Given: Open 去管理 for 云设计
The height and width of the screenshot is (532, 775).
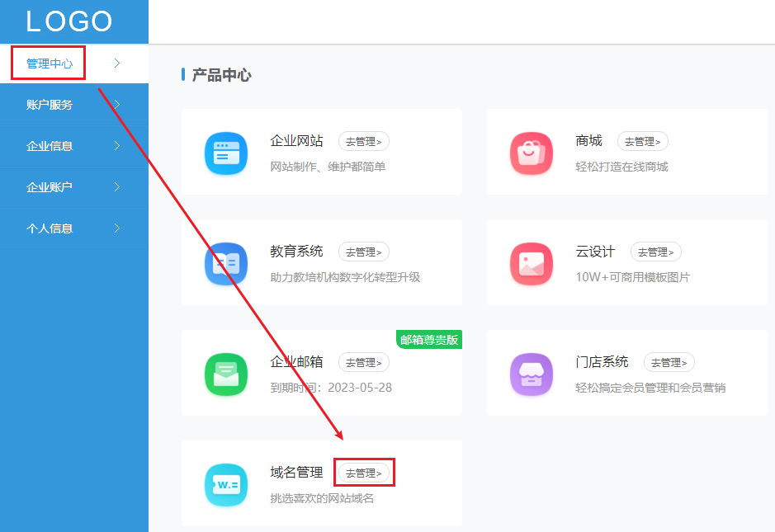Looking at the screenshot, I should click(x=656, y=252).
